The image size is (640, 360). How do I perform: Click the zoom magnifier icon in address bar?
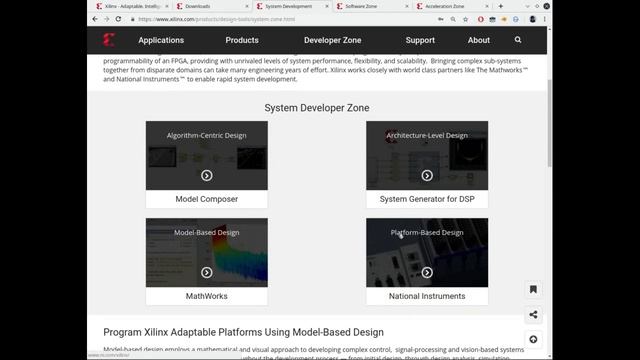click(x=453, y=19)
